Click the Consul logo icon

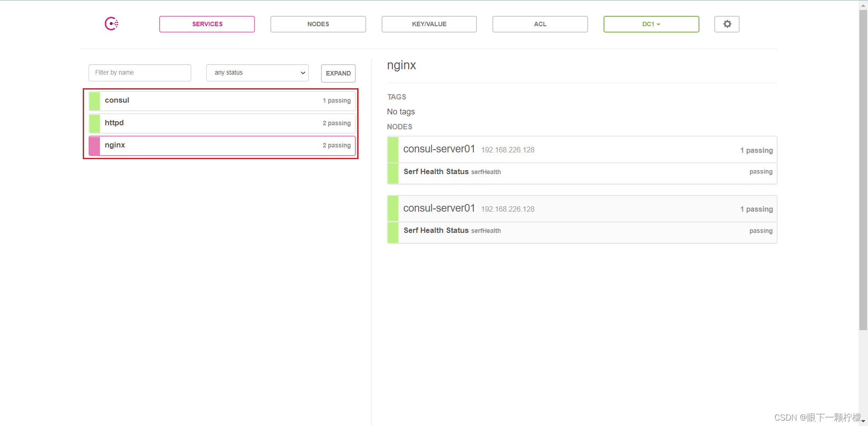click(x=112, y=24)
